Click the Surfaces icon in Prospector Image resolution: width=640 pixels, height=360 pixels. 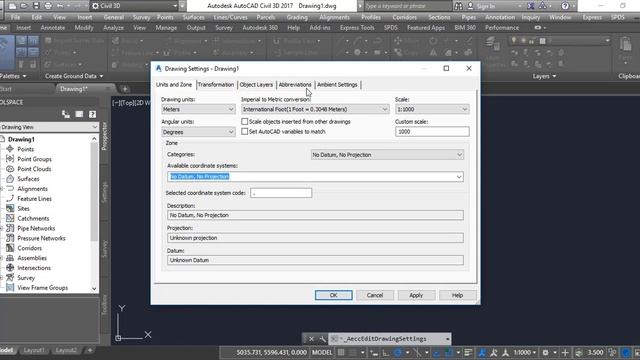point(10,179)
